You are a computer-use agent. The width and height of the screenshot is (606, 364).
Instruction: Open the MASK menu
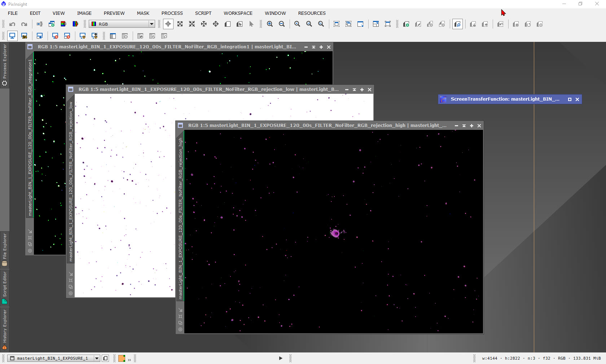point(143,13)
